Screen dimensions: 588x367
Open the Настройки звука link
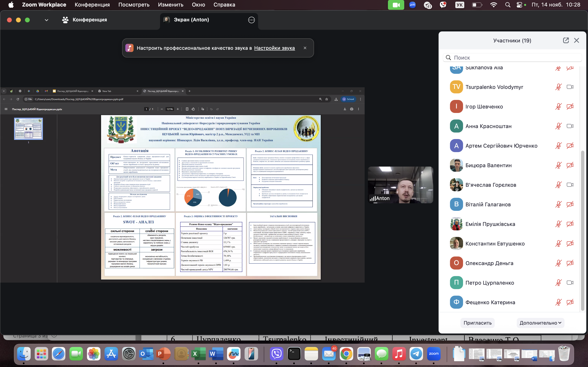coord(274,48)
